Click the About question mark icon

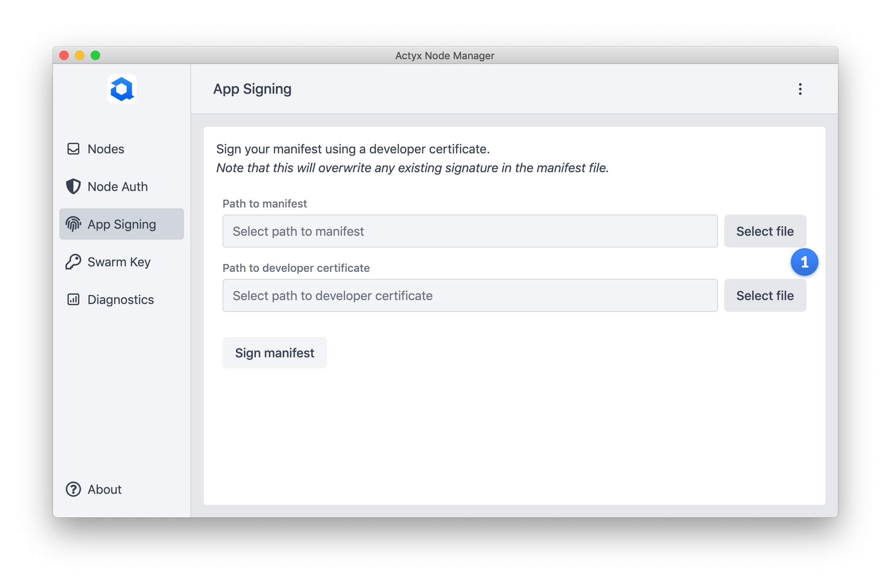click(x=73, y=489)
